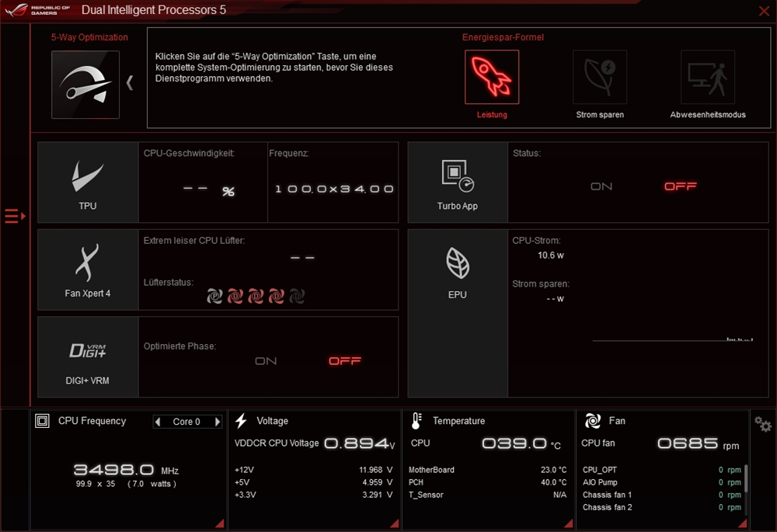Click the Chassis fan 2 row
The width and height of the screenshot is (777, 532).
coord(661,506)
